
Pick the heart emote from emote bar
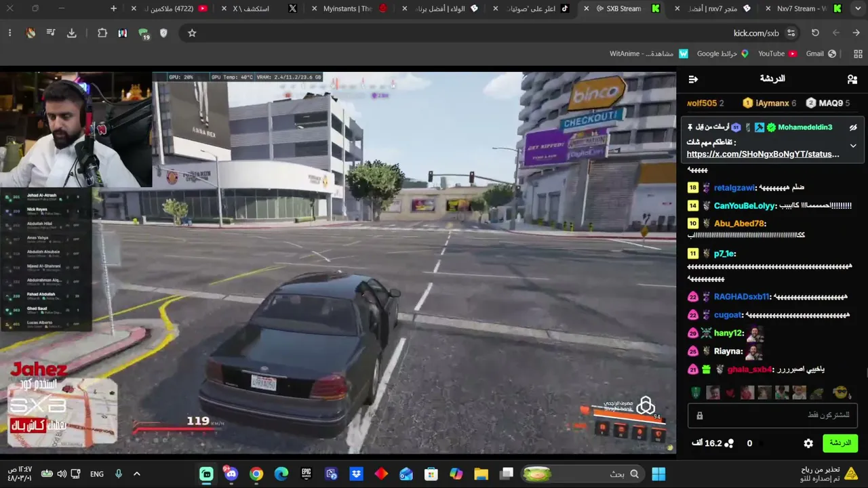click(x=730, y=392)
